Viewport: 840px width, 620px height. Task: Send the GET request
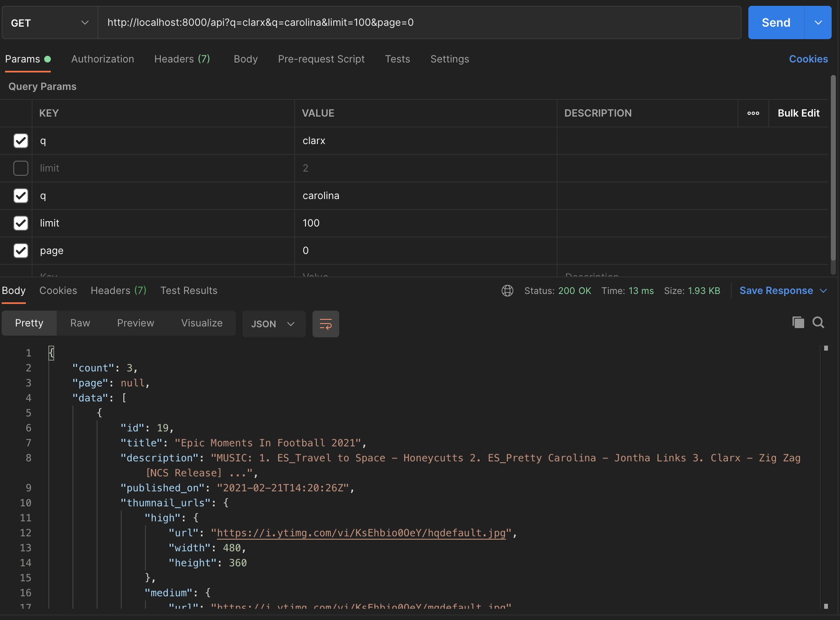pyautogui.click(x=775, y=22)
